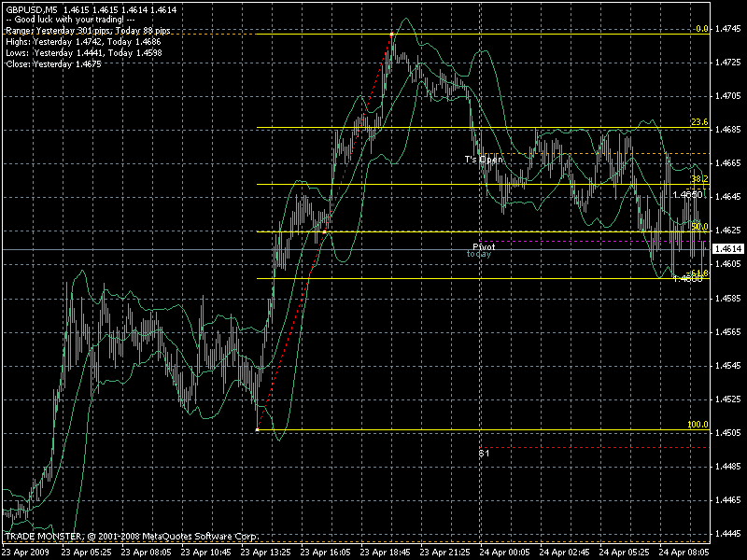The width and height of the screenshot is (747, 560).
Task: Click '23 Apr 08:05' on the time axis
Action: [x=146, y=553]
